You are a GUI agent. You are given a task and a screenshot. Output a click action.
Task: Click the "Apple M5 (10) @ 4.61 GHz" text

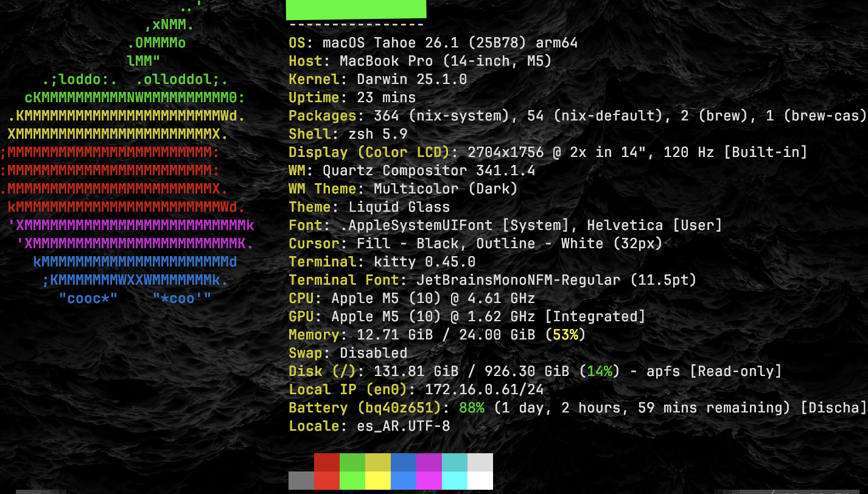pos(433,298)
